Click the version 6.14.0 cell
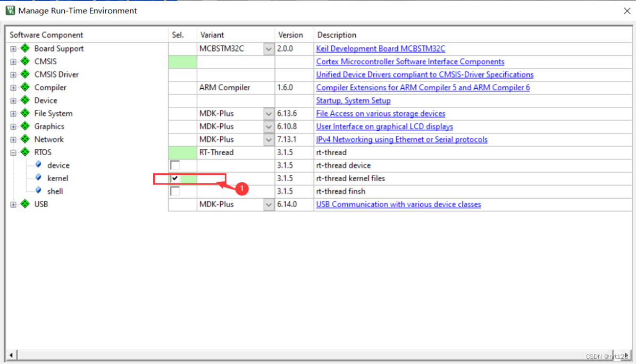 point(294,204)
